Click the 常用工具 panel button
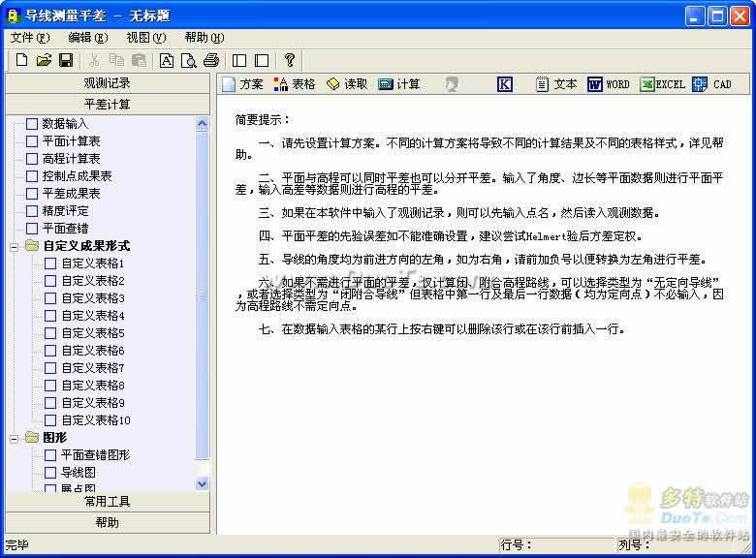Viewport: 756px width, 558px height. (x=107, y=502)
